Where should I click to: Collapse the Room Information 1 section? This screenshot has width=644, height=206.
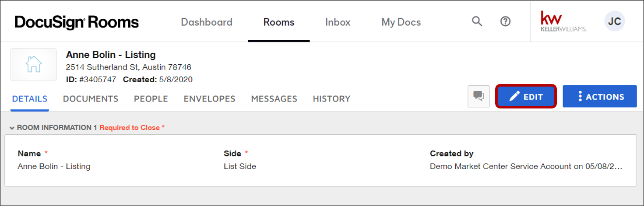12,128
